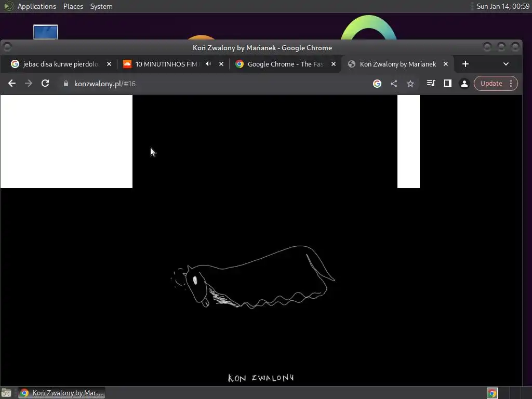532x399 pixels.
Task: Click the Chrome icon in bottom tray
Action: point(492,393)
